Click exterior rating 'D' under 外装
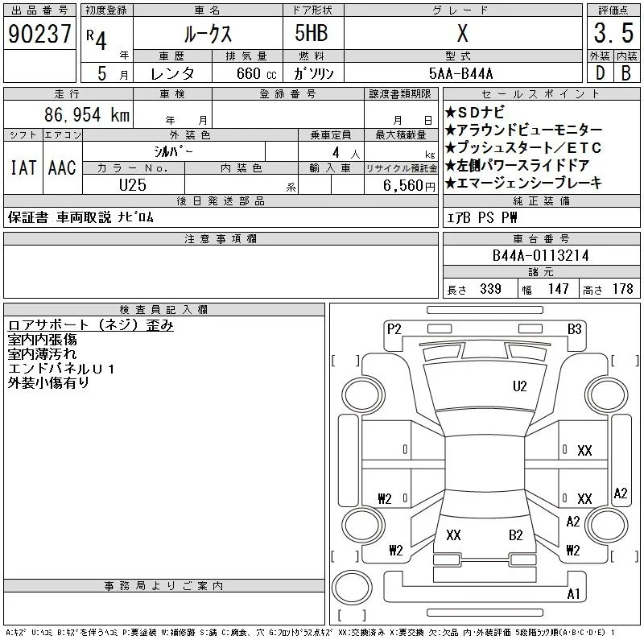 point(600,73)
